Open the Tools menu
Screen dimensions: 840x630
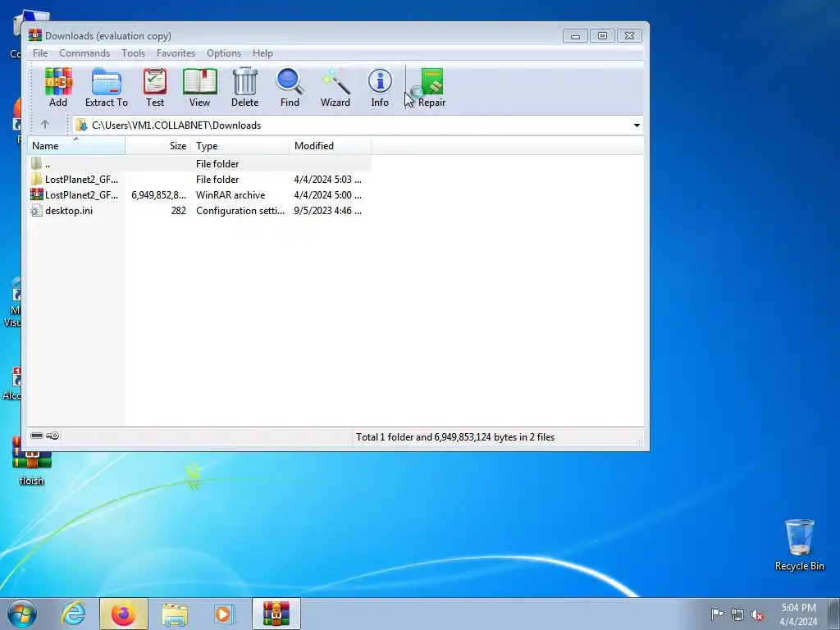tap(133, 53)
